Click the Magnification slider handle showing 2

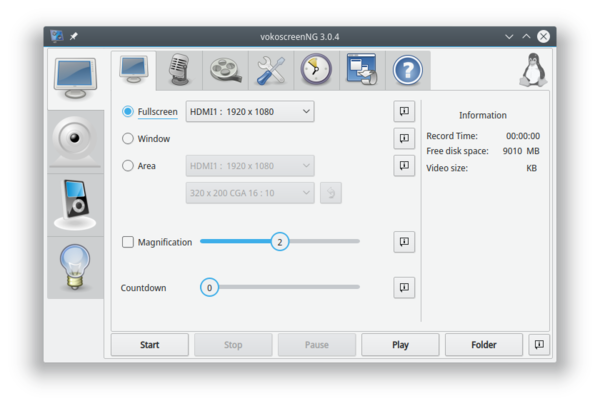pyautogui.click(x=280, y=242)
